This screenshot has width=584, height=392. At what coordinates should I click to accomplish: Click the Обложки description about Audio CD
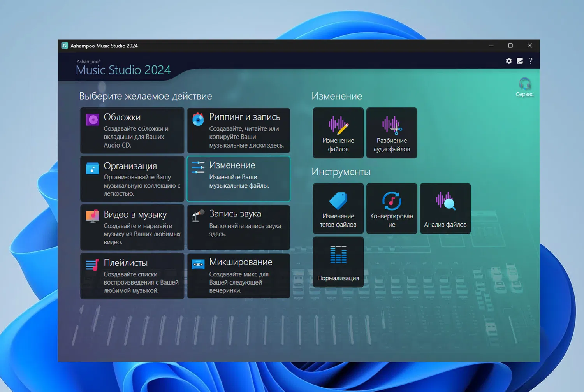136,137
